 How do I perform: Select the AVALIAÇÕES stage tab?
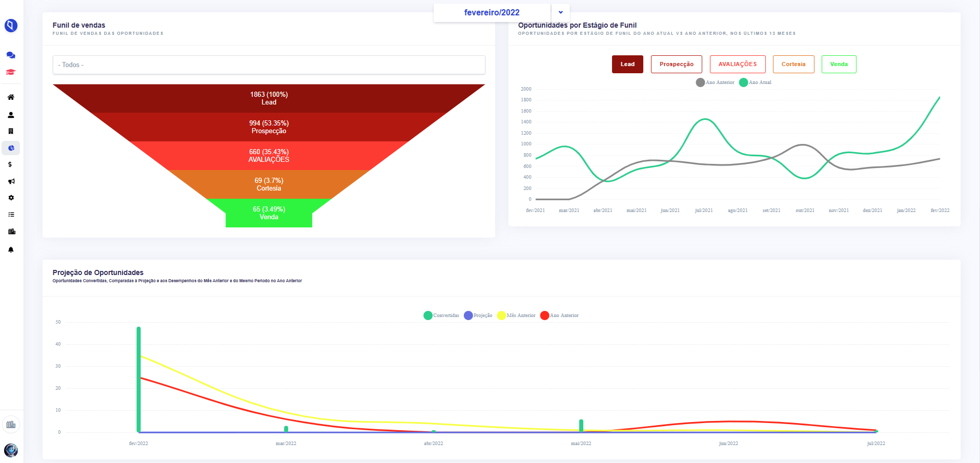pos(738,65)
